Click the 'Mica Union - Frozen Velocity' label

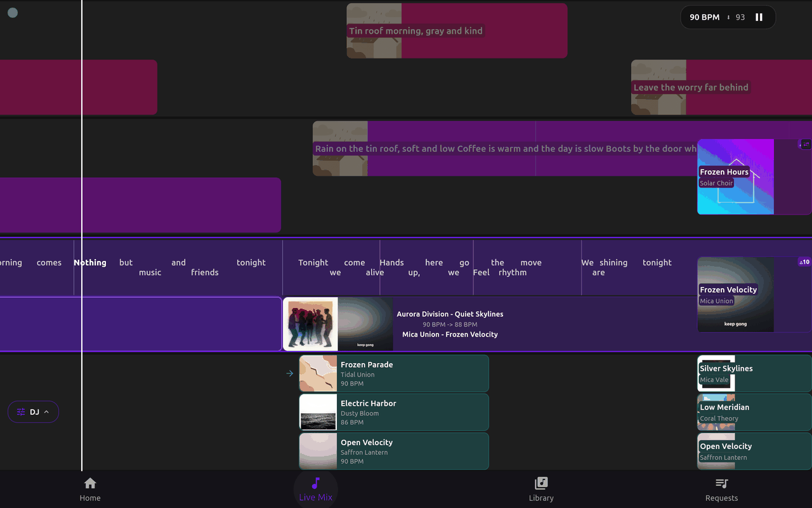coord(450,334)
